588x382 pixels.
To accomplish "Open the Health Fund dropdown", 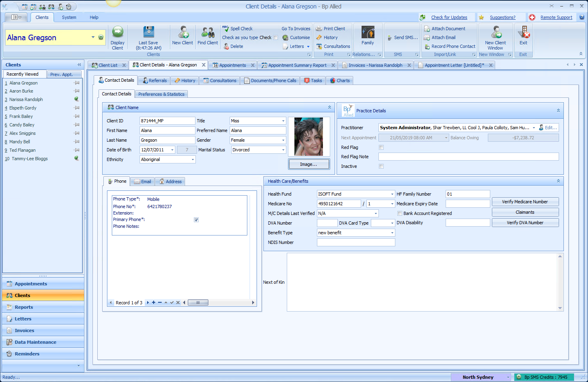I will click(392, 194).
